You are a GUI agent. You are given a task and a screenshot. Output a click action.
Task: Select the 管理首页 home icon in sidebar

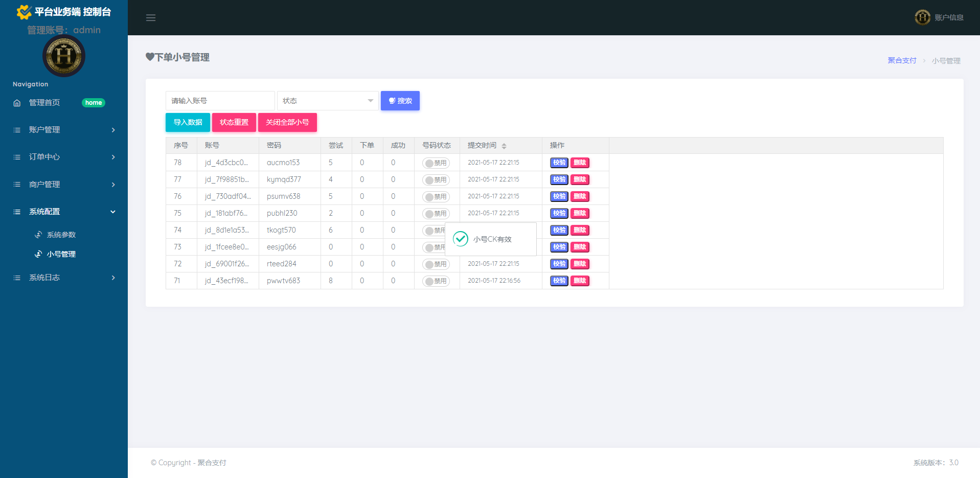(16, 102)
